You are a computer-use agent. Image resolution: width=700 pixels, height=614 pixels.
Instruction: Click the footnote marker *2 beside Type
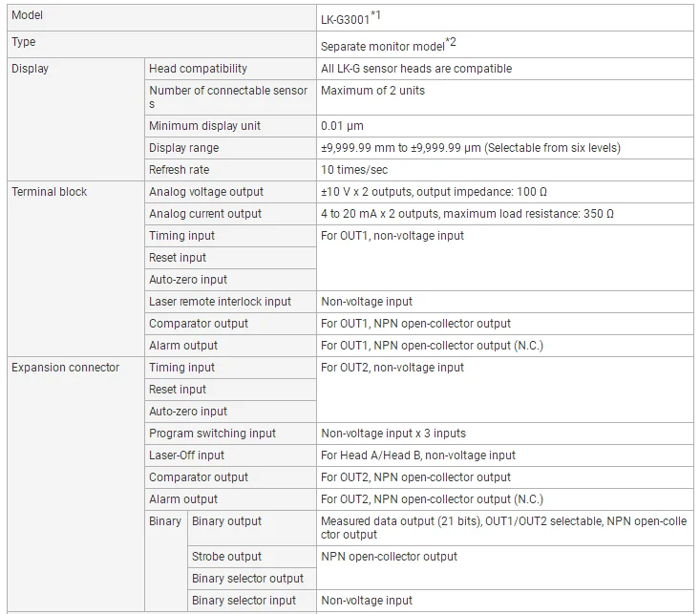click(451, 42)
